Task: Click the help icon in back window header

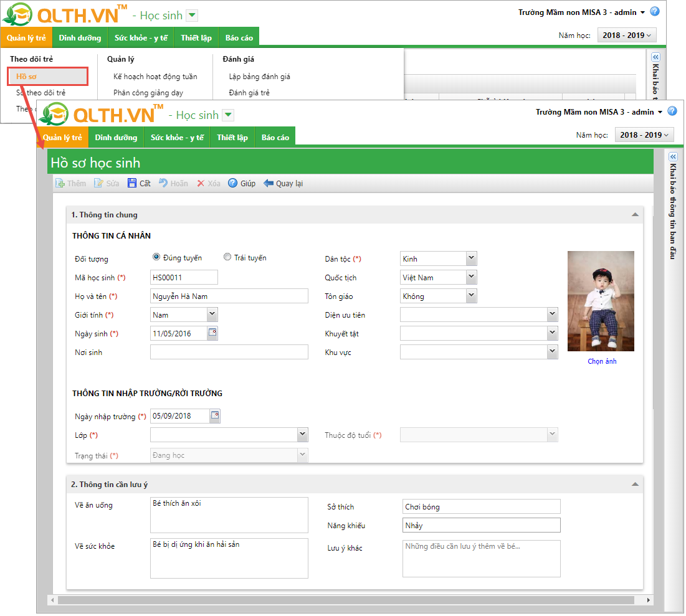Action: [655, 12]
